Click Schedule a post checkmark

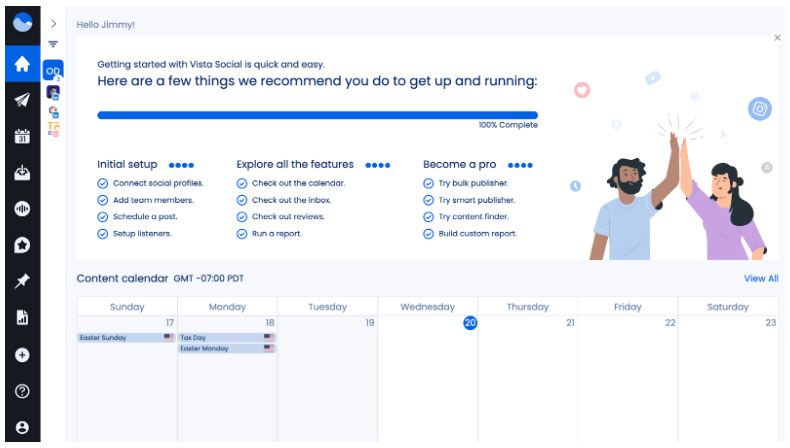coord(103,217)
